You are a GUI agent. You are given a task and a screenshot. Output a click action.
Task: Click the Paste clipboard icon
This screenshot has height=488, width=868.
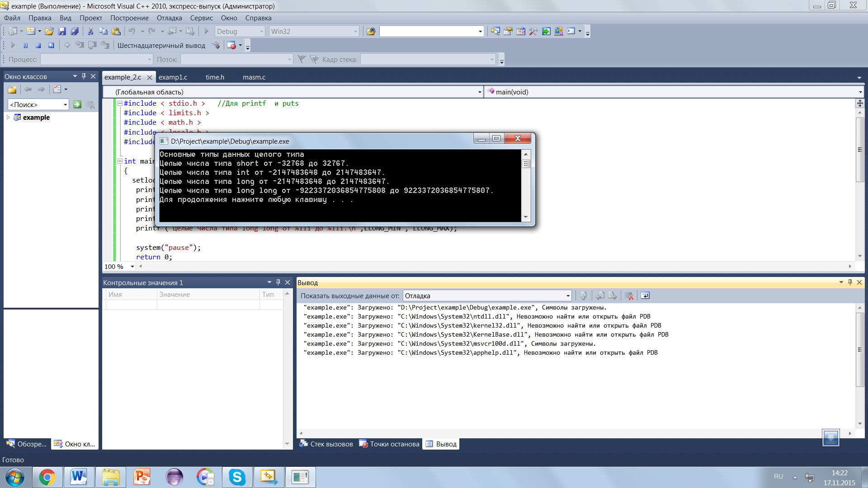(116, 31)
